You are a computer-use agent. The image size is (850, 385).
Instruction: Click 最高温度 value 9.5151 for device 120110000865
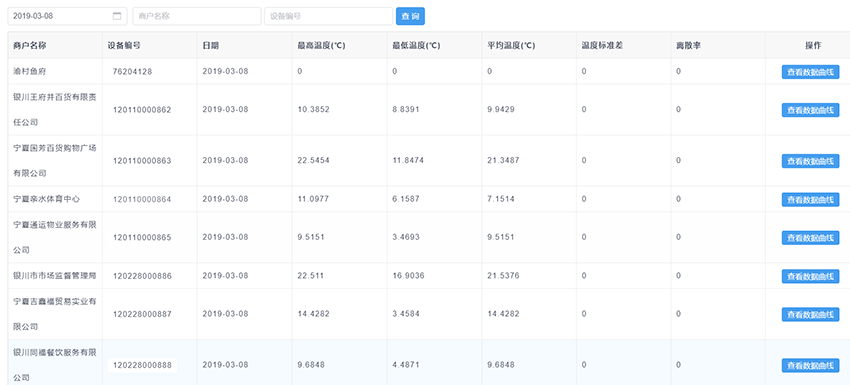(x=311, y=237)
